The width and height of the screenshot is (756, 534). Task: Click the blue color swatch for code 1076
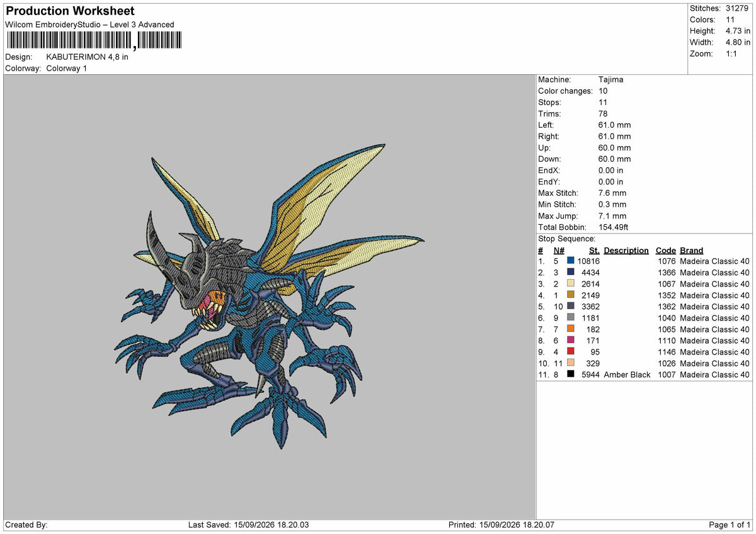point(571,261)
